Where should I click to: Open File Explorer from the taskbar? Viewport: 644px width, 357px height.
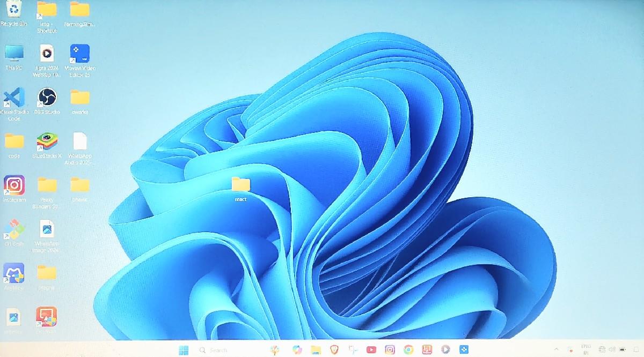click(x=316, y=349)
